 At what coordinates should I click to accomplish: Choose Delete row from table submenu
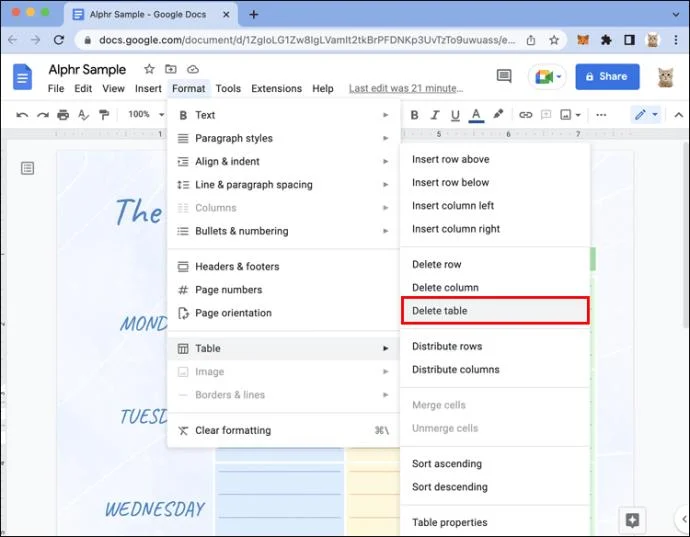click(495, 265)
